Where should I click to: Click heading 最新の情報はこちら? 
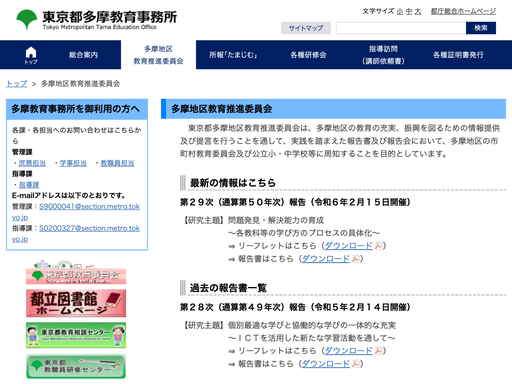[233, 183]
